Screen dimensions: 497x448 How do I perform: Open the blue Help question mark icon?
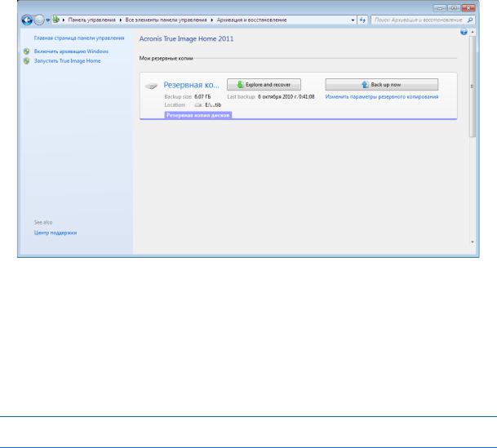click(464, 32)
